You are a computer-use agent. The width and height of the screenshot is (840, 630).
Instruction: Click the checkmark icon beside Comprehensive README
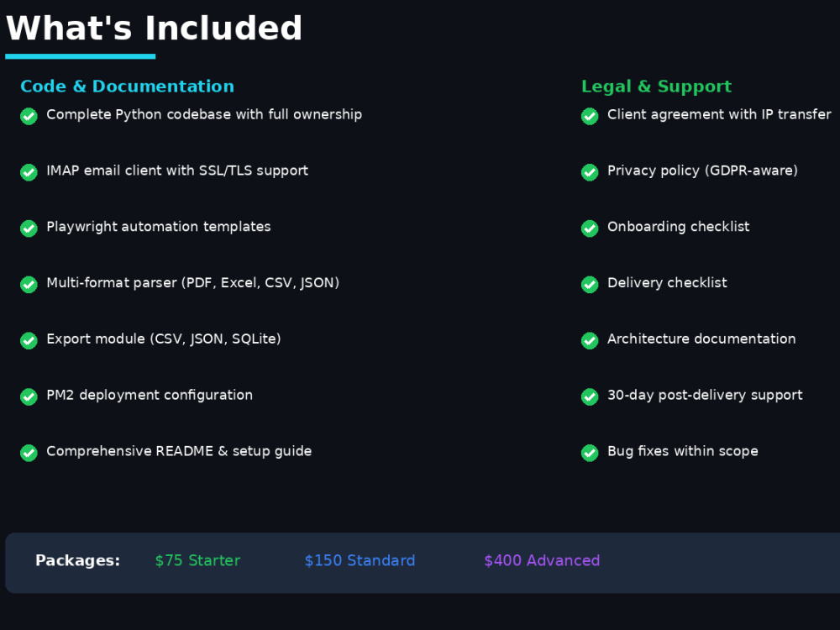click(x=29, y=454)
